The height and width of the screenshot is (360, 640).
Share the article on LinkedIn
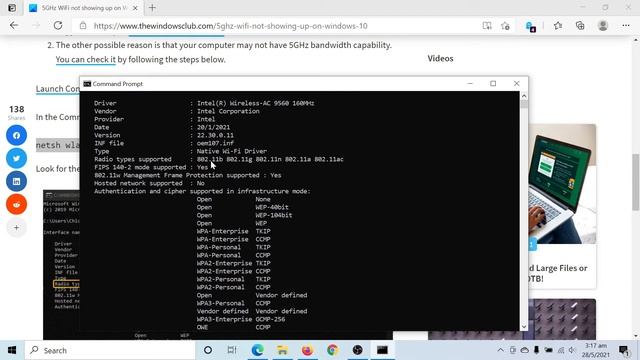16,181
